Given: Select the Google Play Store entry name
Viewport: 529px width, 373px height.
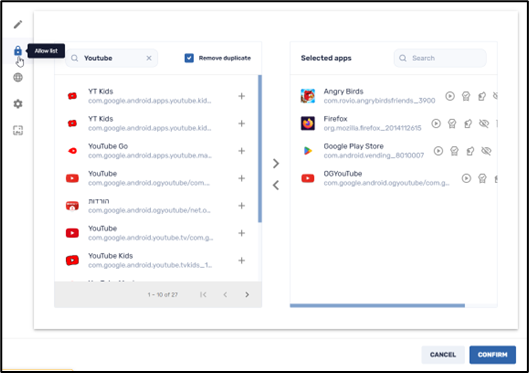Looking at the screenshot, I should [354, 146].
